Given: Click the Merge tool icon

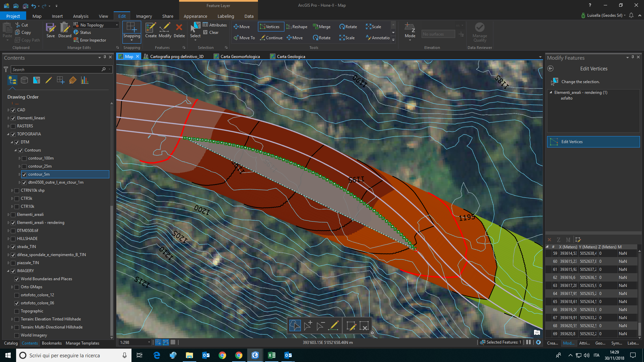Looking at the screenshot, I should 322,27.
